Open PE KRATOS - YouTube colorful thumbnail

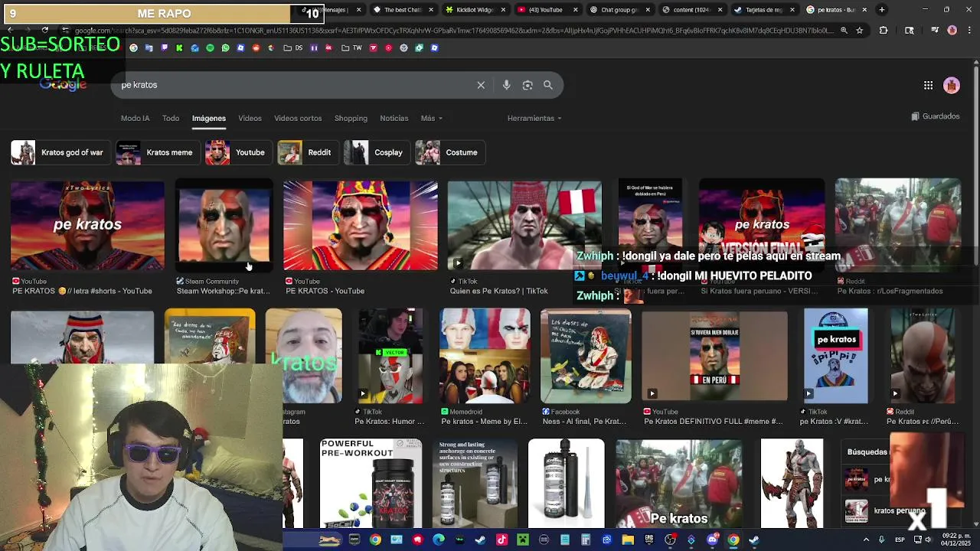361,225
